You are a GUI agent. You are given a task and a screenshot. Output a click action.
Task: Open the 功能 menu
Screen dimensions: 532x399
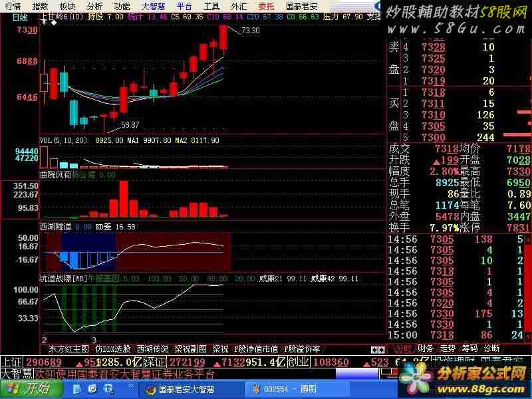[122, 7]
